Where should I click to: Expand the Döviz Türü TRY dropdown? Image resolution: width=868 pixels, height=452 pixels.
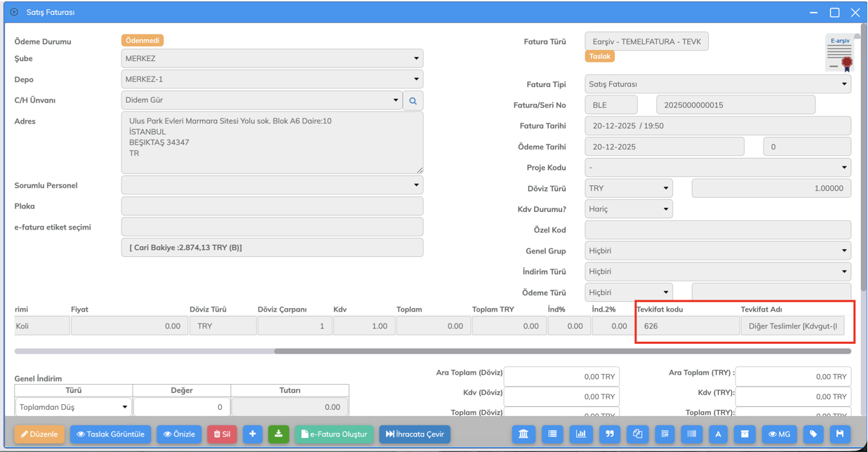[x=628, y=188]
